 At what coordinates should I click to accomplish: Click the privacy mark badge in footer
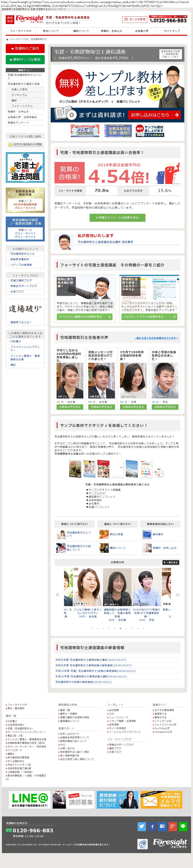[x=143, y=844]
